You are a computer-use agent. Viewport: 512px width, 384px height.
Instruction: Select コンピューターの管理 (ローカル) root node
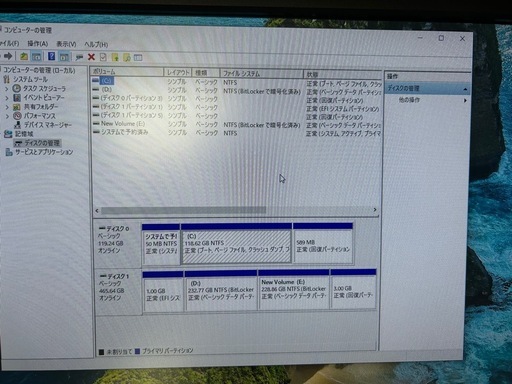39,70
